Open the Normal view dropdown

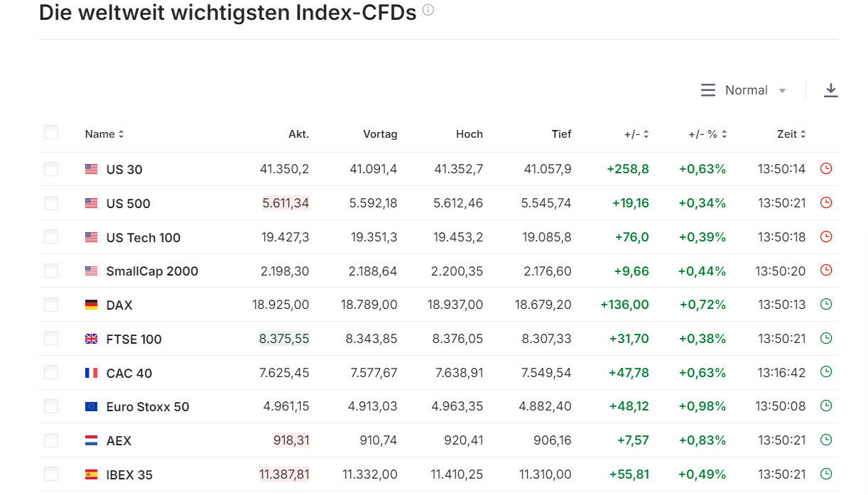pyautogui.click(x=744, y=90)
